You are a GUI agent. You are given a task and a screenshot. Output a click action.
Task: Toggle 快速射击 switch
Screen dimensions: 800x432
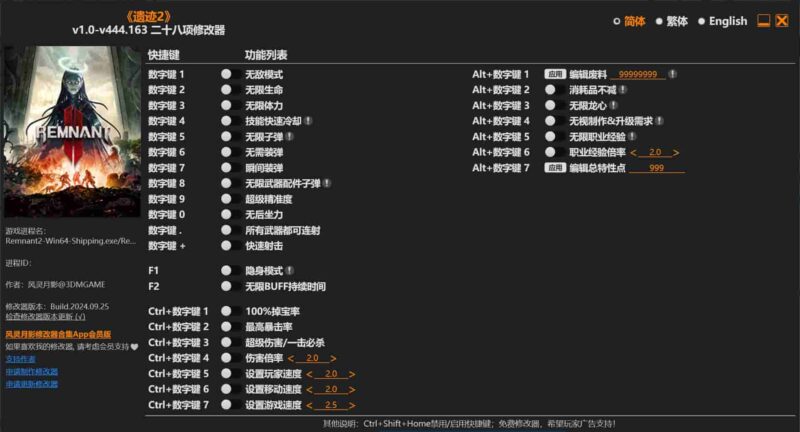coord(230,246)
